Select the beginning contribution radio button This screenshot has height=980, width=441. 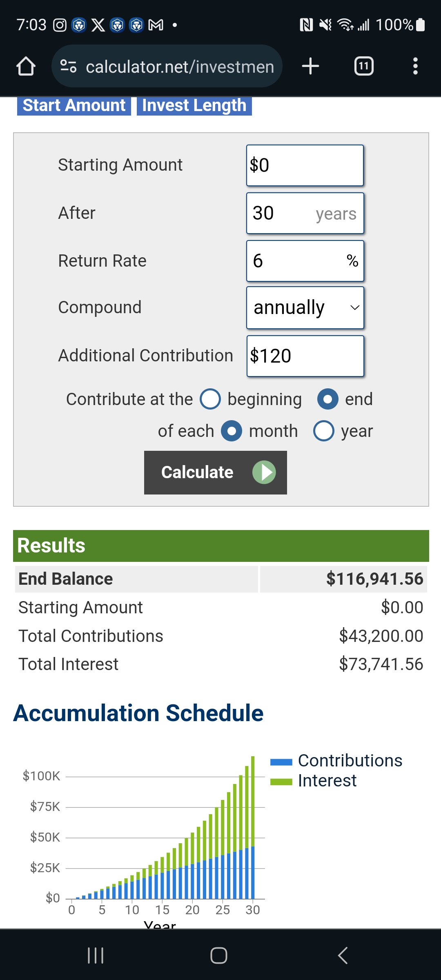coord(210,399)
